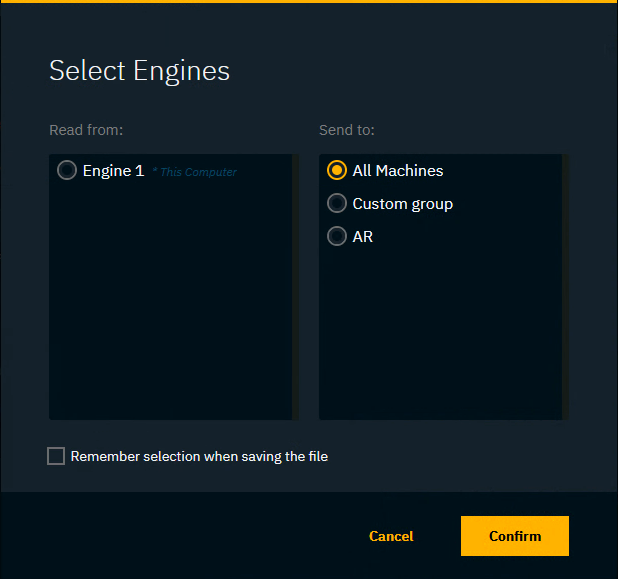The height and width of the screenshot is (579, 618).
Task: Click the "Read from:" heading
Action: coord(86,131)
